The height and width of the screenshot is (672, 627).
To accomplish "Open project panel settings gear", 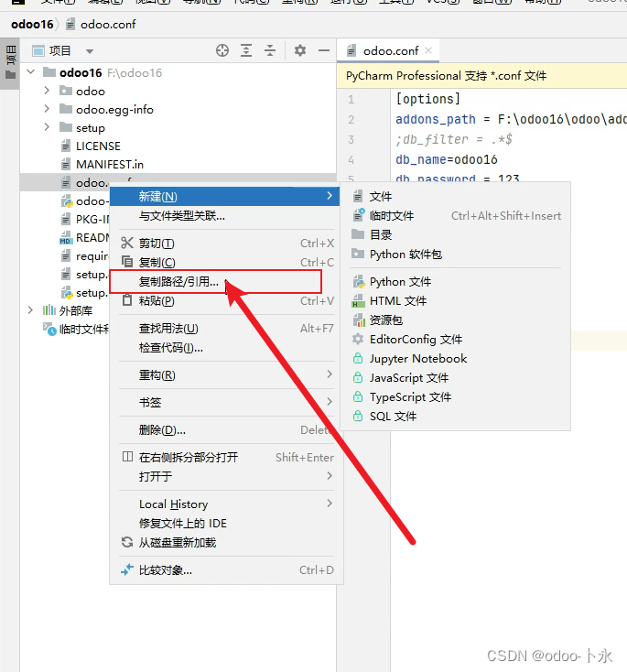I will click(x=300, y=50).
